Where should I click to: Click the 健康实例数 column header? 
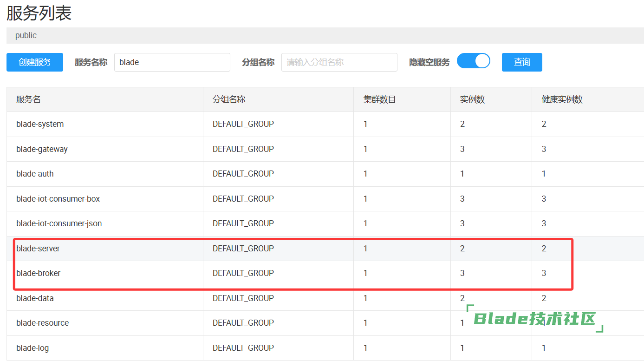562,99
